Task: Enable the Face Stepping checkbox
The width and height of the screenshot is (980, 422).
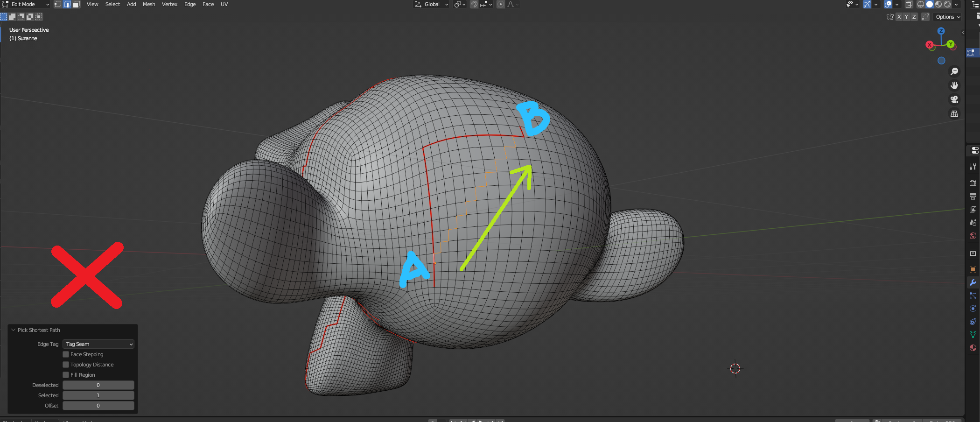Action: click(66, 354)
